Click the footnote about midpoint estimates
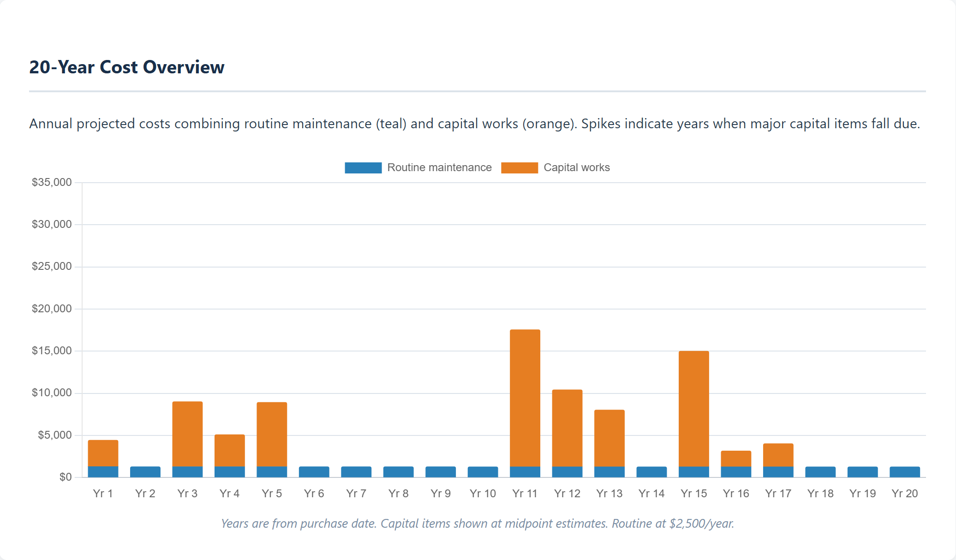Image resolution: width=956 pixels, height=560 pixels. click(x=478, y=524)
